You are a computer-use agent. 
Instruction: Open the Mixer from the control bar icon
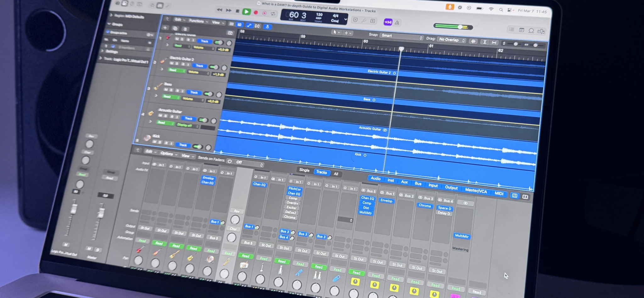pyautogui.click(x=160, y=5)
